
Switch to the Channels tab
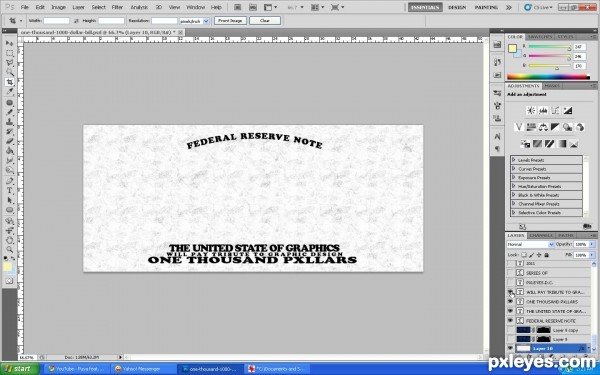point(541,235)
